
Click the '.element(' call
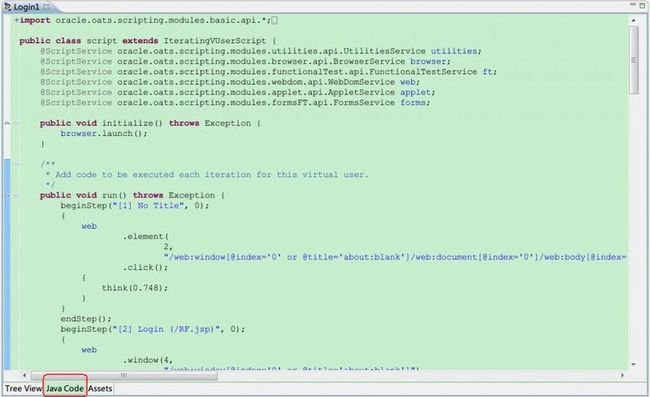[x=145, y=236]
